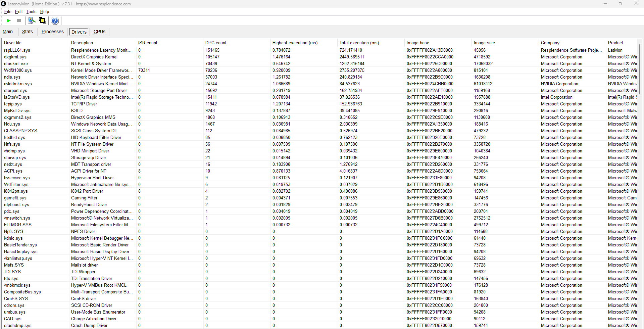Select the ntoskrnl.exe driver row

[x=319, y=63]
